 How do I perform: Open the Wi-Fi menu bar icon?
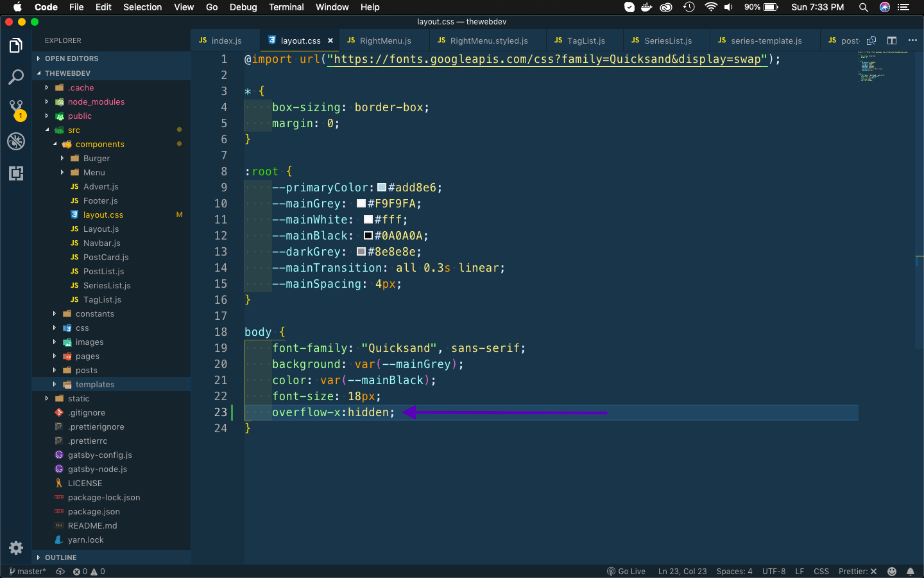click(711, 7)
